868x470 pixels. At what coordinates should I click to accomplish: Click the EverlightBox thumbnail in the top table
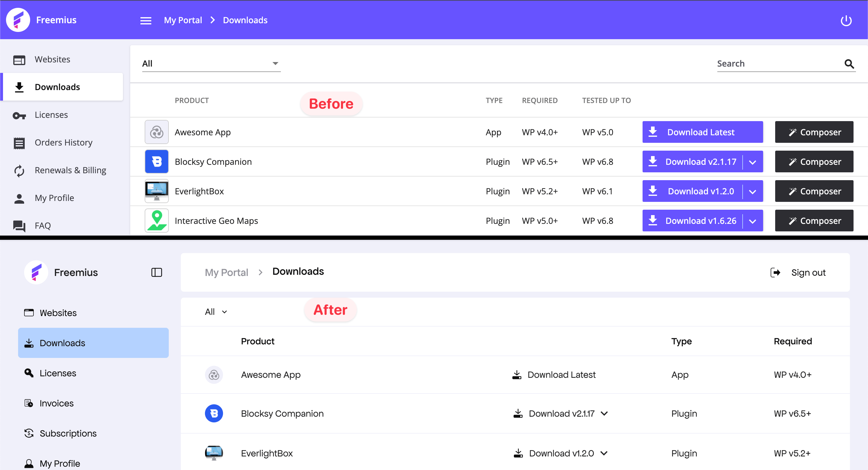tap(156, 191)
